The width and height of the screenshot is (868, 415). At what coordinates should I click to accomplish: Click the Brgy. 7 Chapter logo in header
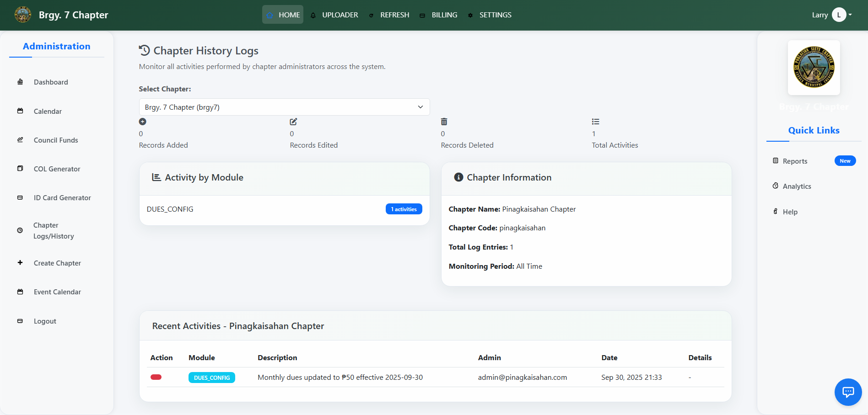coord(23,15)
